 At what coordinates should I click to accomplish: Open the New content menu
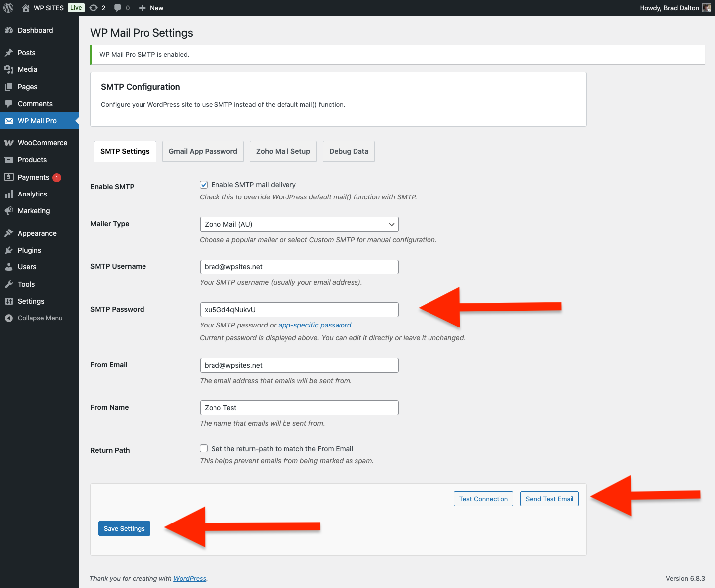(151, 8)
